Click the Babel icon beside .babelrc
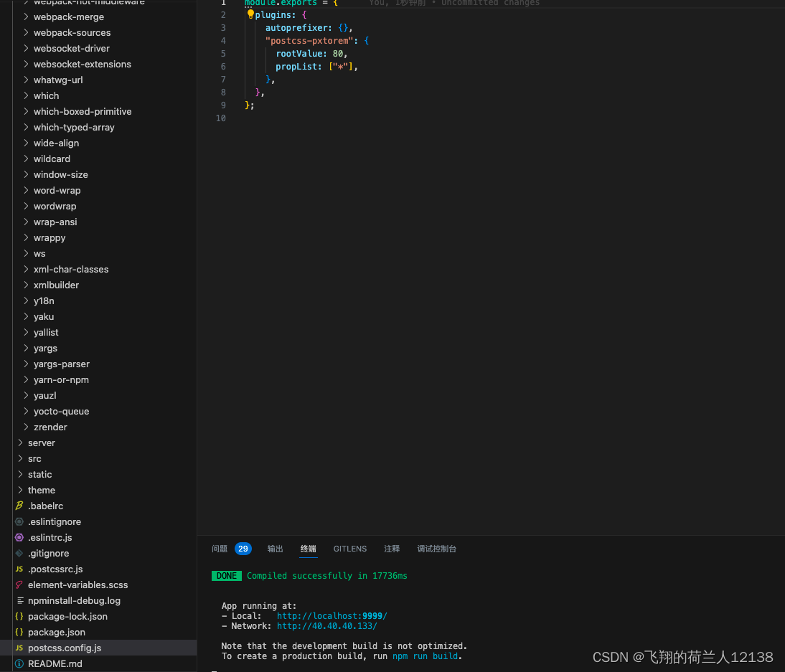This screenshot has width=785, height=672. coord(20,506)
